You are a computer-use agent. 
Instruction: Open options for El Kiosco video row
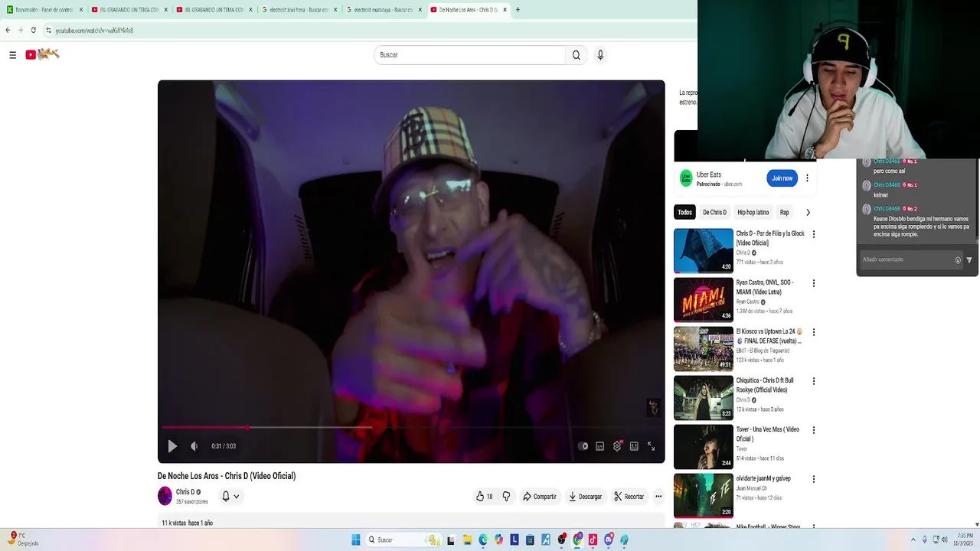(x=813, y=332)
